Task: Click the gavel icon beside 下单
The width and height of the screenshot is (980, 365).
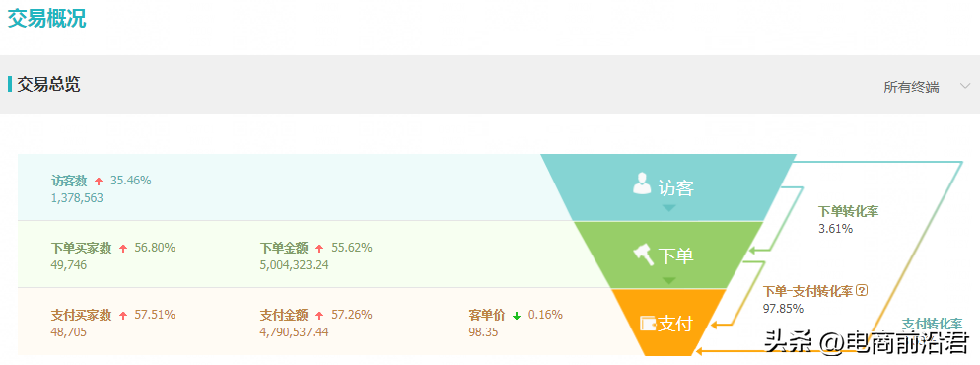Action: (x=643, y=255)
